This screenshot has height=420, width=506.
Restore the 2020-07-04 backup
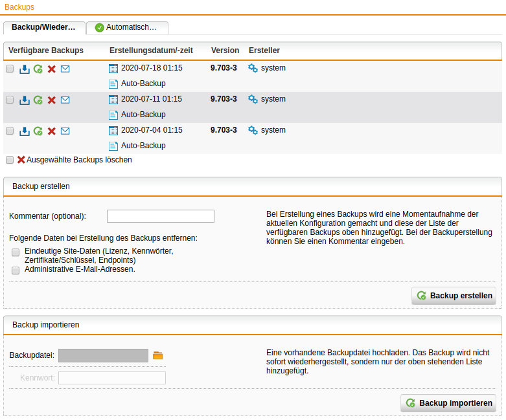(38, 131)
